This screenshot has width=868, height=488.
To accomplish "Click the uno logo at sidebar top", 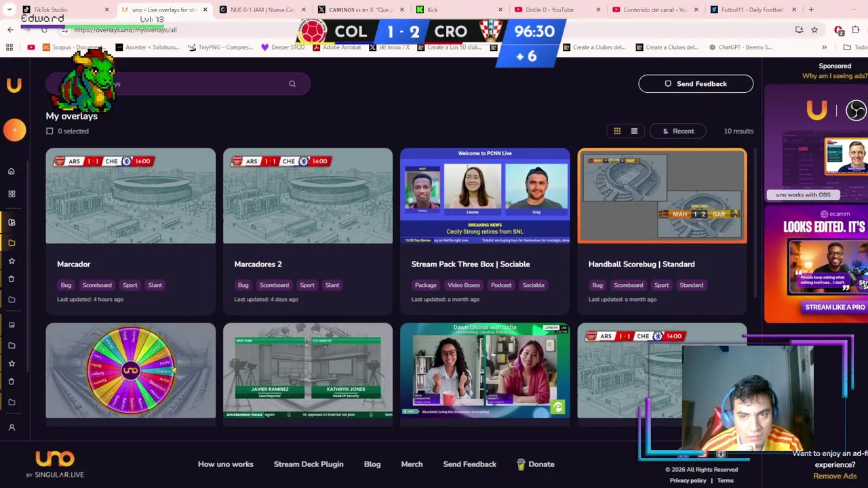I will click(14, 85).
